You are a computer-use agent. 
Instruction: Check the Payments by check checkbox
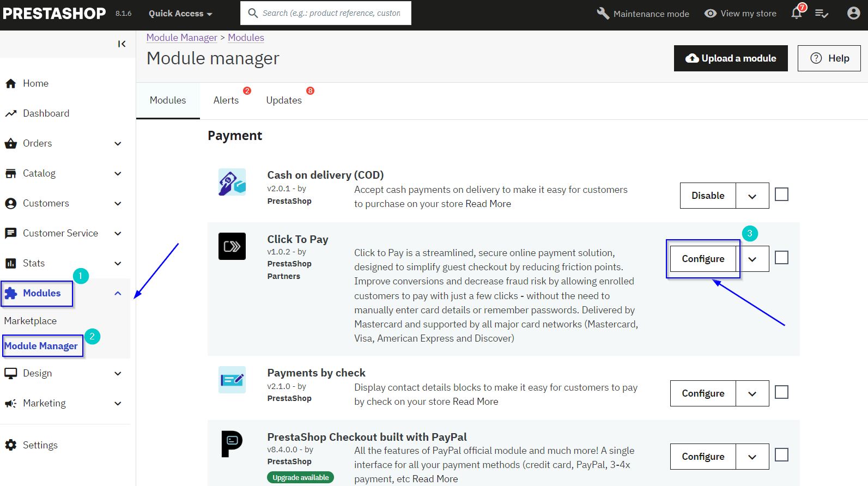click(781, 392)
